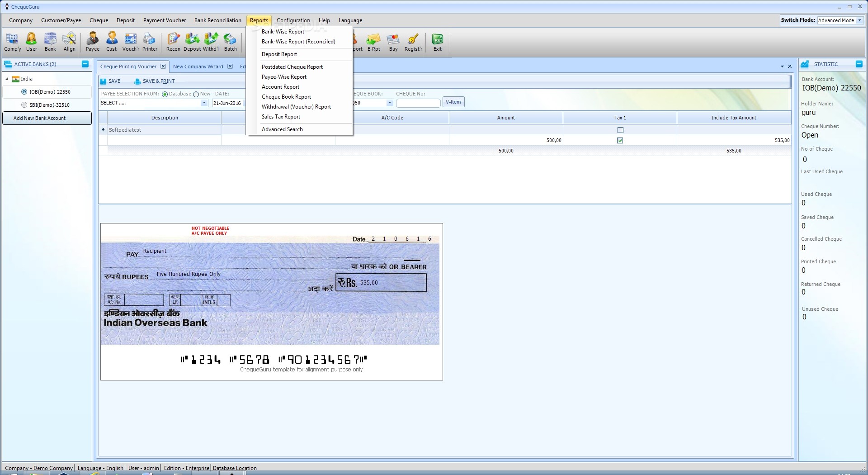Choose Account Report menu entry

[280, 87]
